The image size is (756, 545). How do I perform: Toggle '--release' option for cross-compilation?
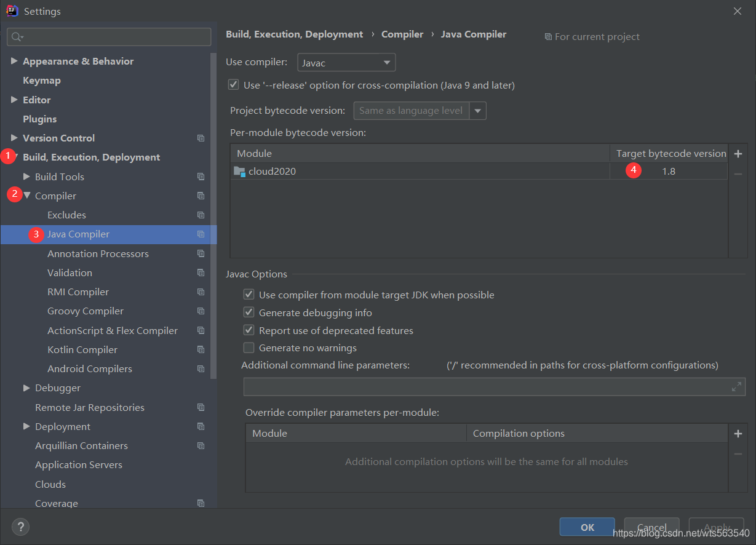tap(233, 85)
